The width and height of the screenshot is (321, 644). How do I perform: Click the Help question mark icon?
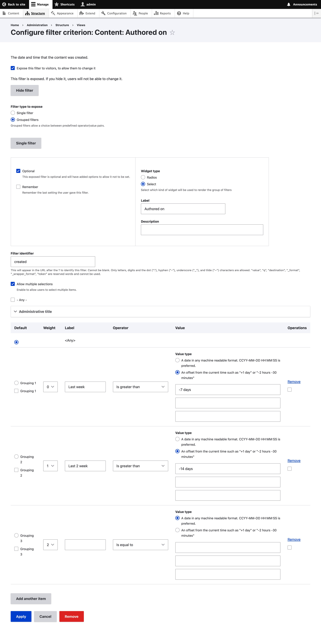point(179,13)
